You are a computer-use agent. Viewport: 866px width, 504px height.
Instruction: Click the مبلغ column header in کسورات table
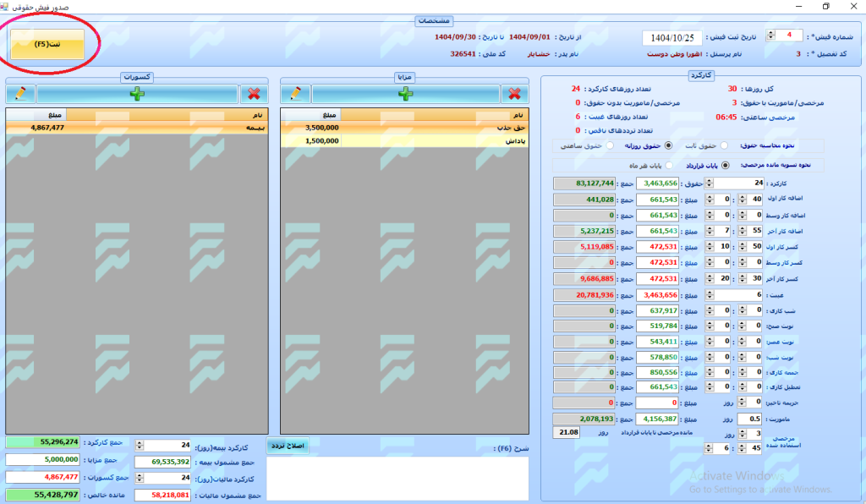(50, 114)
